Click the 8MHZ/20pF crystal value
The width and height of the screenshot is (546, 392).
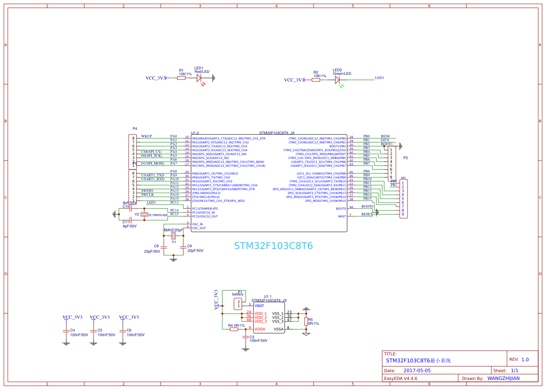coord(173,230)
